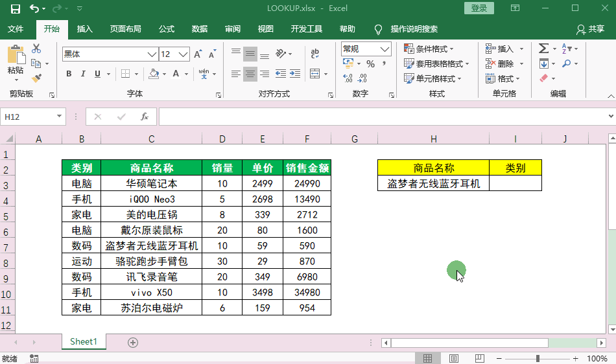The width and height of the screenshot is (616, 364).
Task: Open the 条件格式 dropdown
Action: (429, 49)
